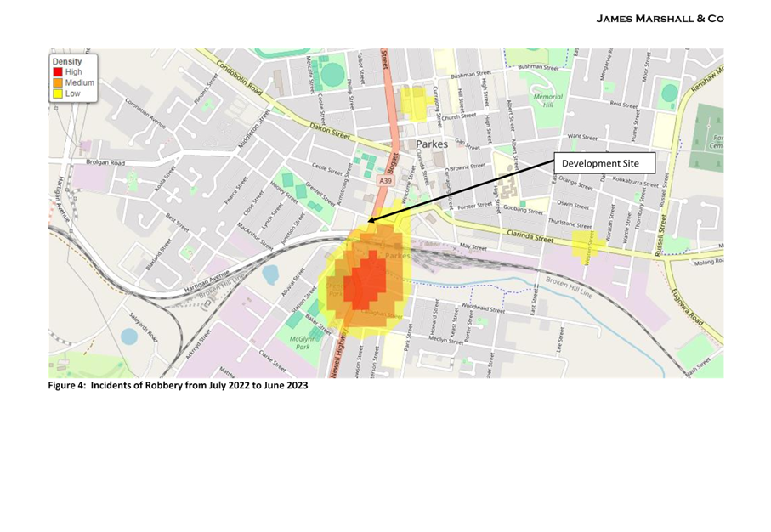Select the yellow Low density swatch
The height and width of the screenshot is (532, 771).
click(58, 93)
